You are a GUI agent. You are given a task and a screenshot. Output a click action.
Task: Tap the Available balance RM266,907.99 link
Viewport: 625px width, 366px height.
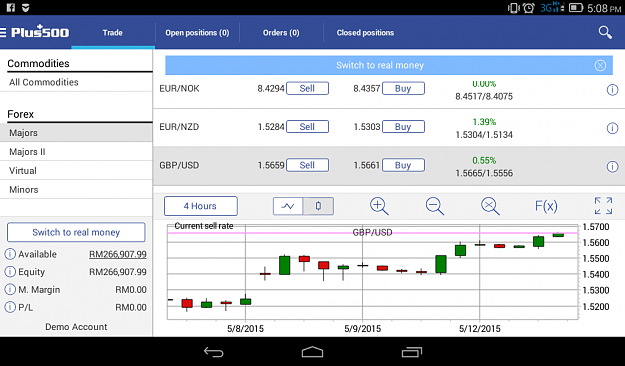[118, 254]
